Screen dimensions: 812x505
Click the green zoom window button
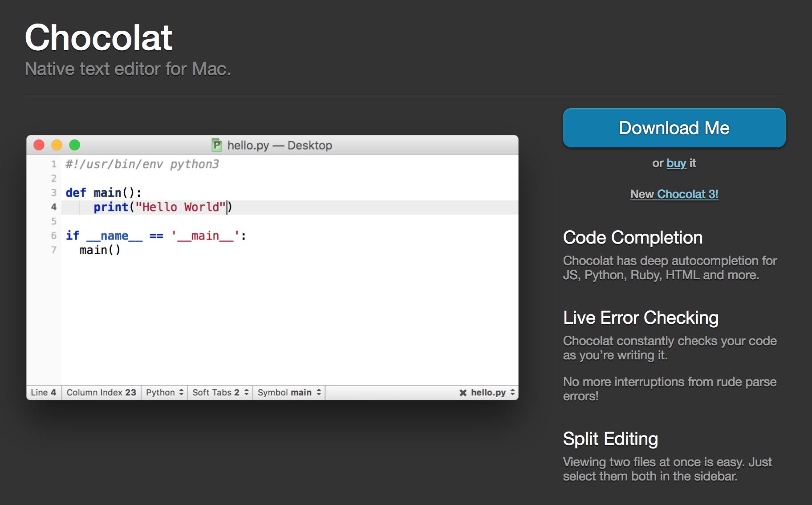click(x=75, y=145)
